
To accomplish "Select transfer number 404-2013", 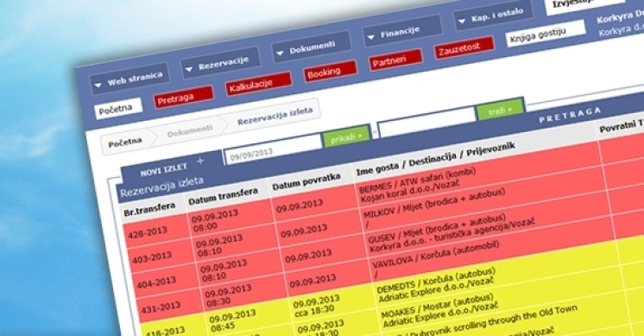I will point(156,282).
